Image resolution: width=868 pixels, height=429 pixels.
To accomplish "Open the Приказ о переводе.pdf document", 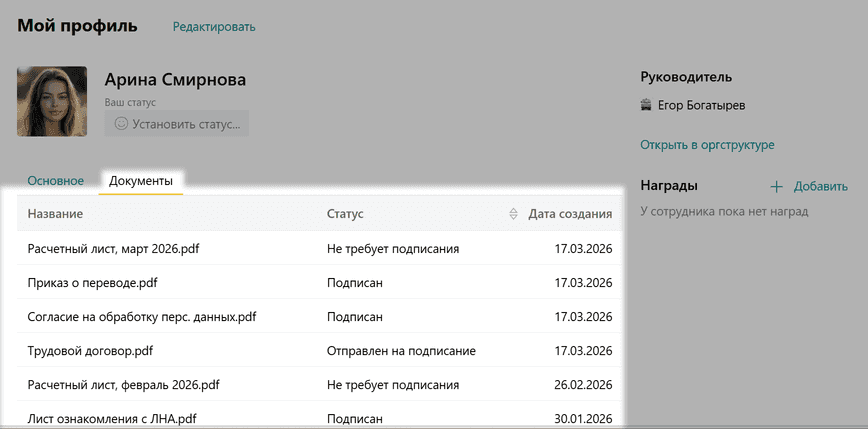I will (x=92, y=283).
